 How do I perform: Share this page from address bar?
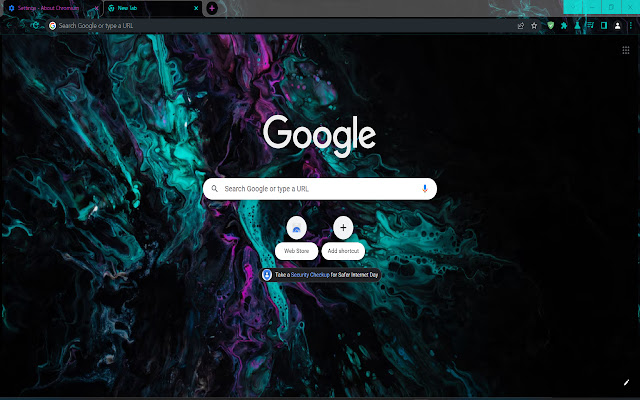click(520, 26)
